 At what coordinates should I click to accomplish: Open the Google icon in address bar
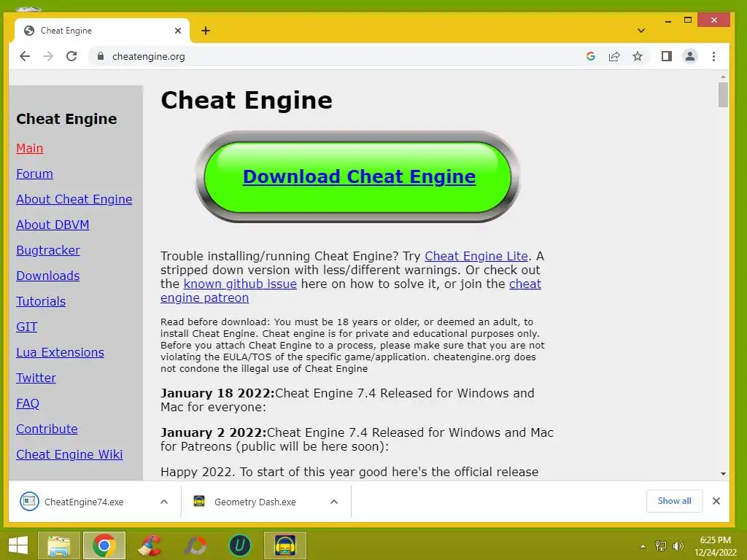591,56
